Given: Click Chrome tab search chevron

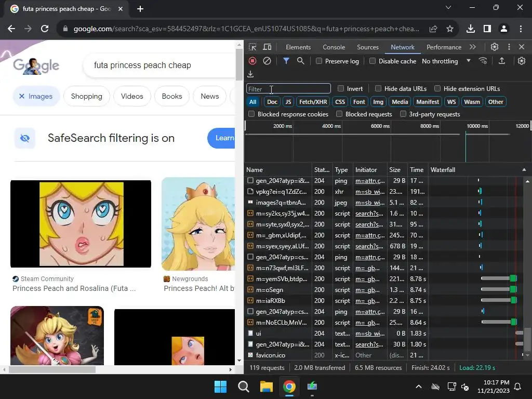Looking at the screenshot, I should [448, 7].
